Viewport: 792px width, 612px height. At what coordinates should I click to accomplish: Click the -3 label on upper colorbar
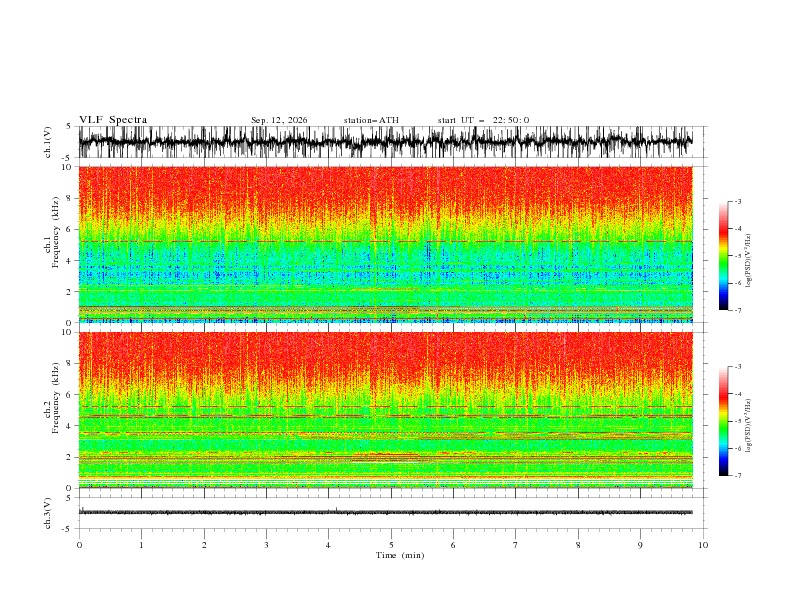pos(737,201)
